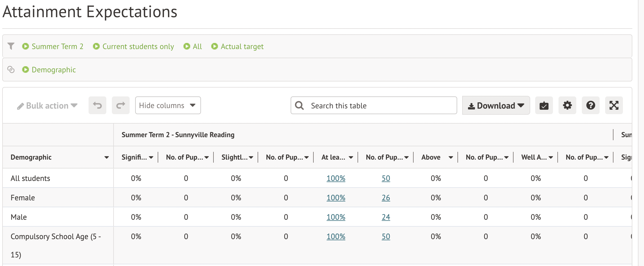
Task: Click the filter funnel icon
Action: coord(11,46)
